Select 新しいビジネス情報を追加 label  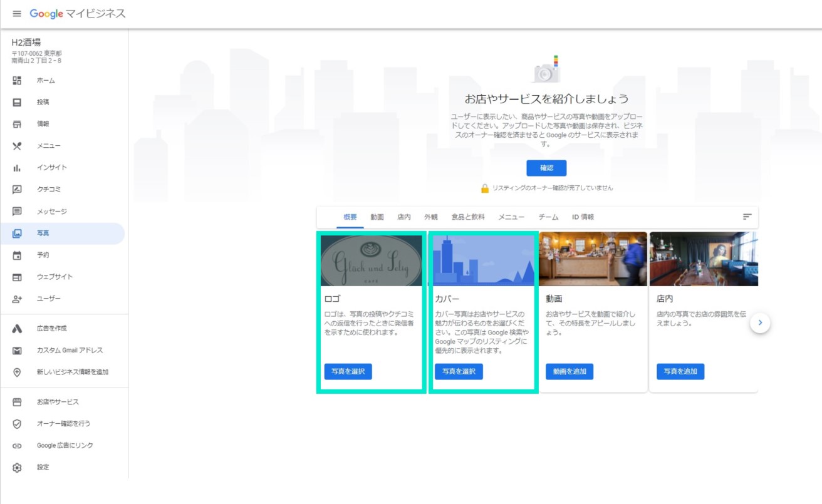pos(73,373)
